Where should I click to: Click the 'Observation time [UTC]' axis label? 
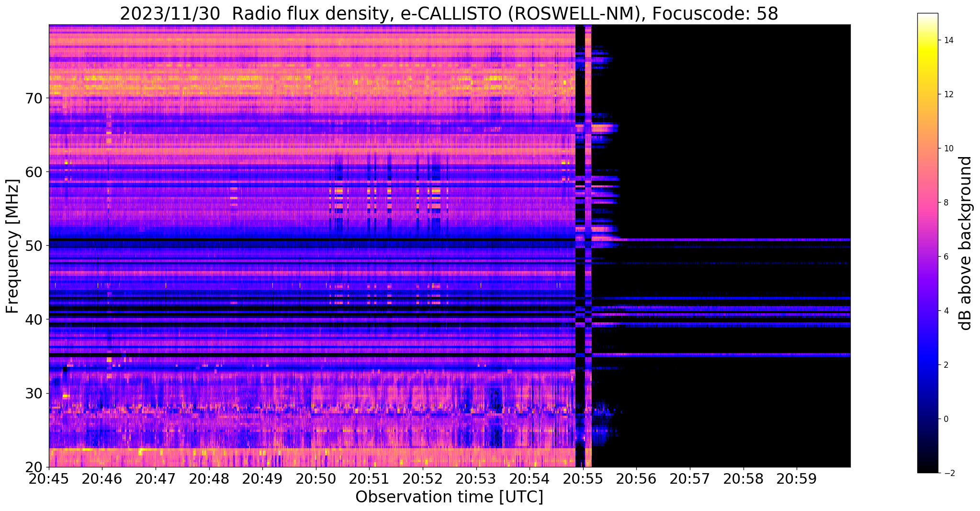pos(449,497)
